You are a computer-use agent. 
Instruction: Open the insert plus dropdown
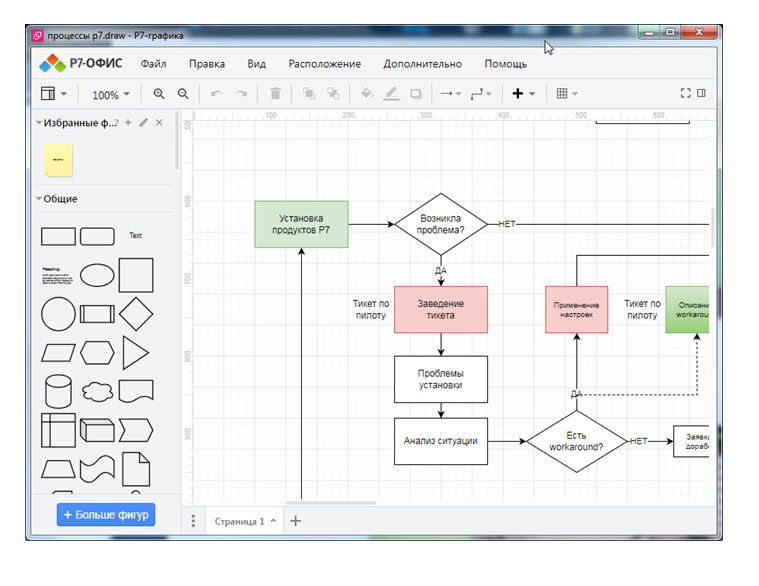(524, 94)
